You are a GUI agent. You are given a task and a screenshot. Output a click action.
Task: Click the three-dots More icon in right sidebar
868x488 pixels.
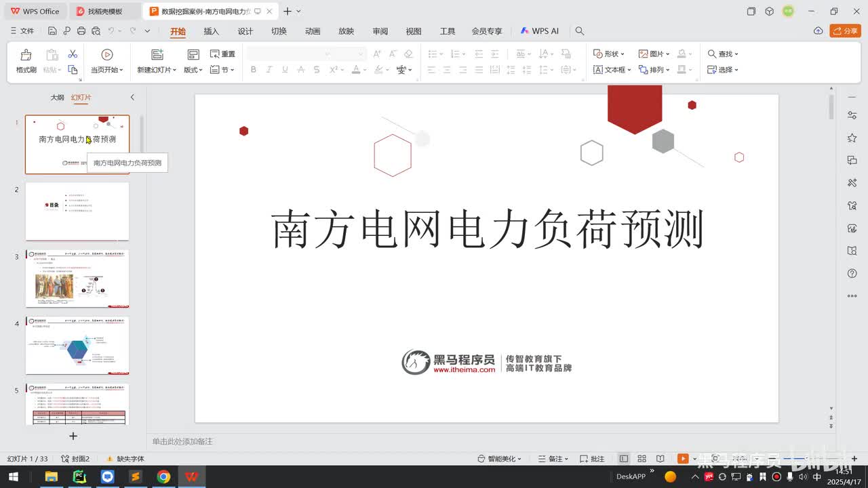[x=852, y=296]
